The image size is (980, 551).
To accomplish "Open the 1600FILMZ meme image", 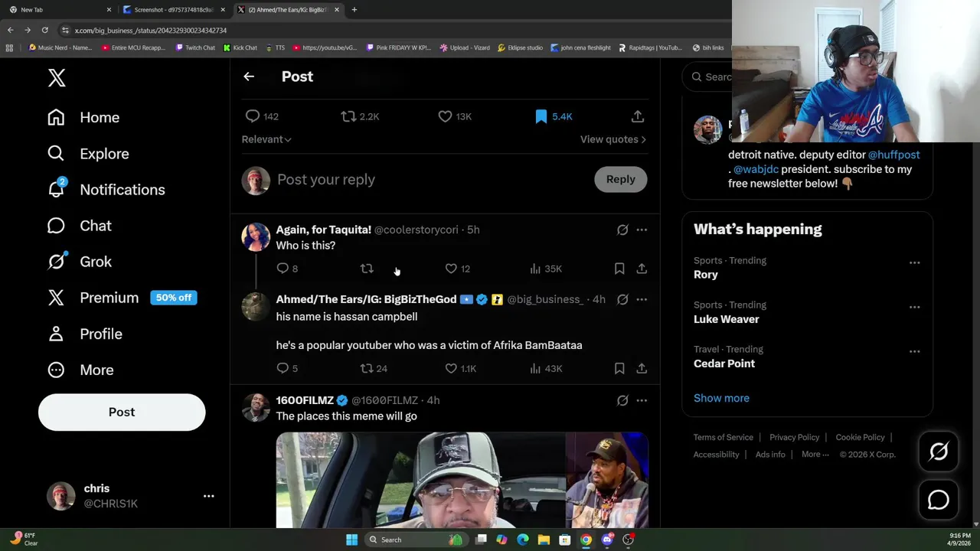I will tap(462, 480).
